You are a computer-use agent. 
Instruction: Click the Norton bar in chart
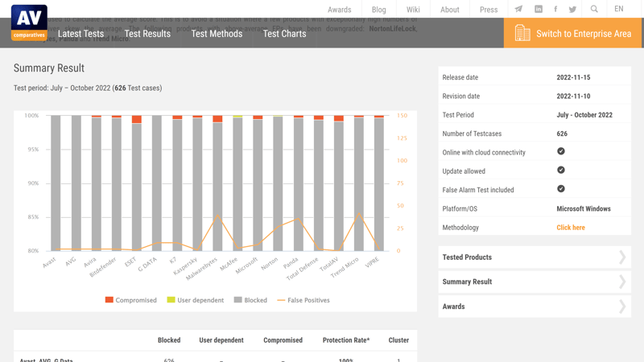click(x=278, y=183)
